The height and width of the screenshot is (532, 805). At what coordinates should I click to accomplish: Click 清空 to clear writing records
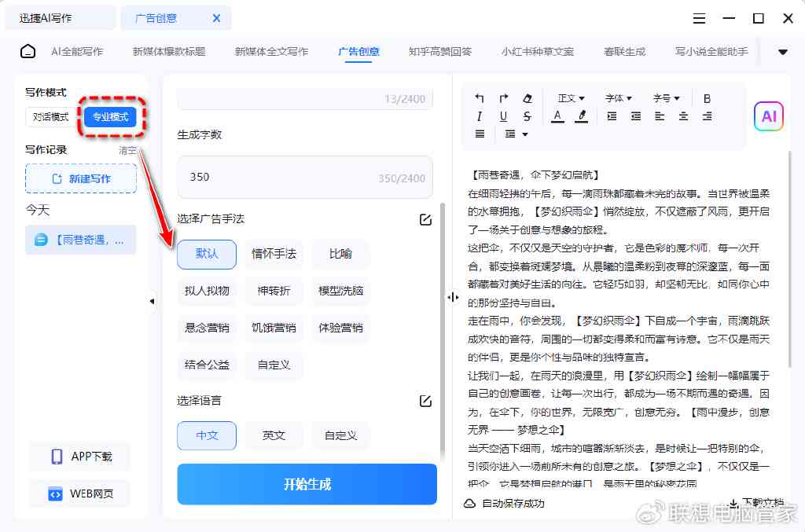tap(127, 150)
